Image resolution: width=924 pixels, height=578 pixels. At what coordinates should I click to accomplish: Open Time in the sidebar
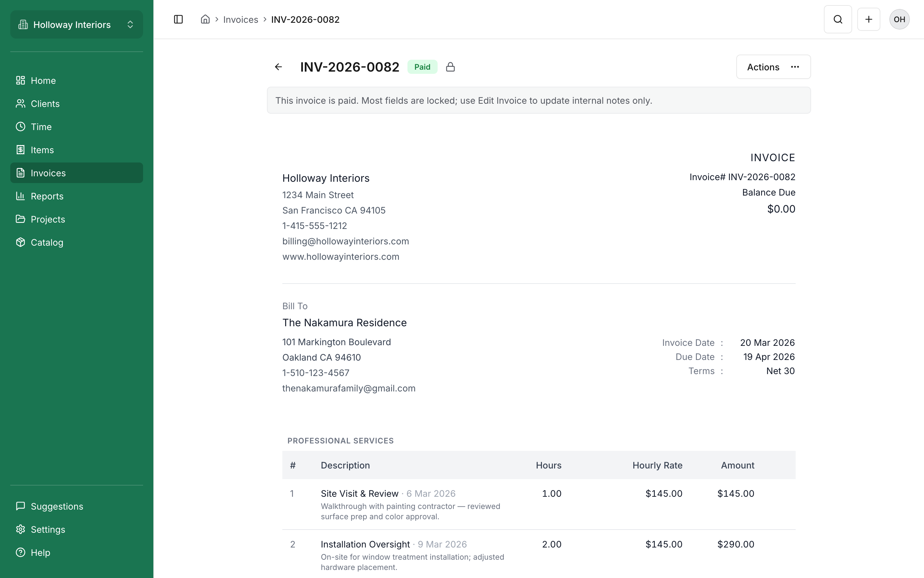coord(77,127)
